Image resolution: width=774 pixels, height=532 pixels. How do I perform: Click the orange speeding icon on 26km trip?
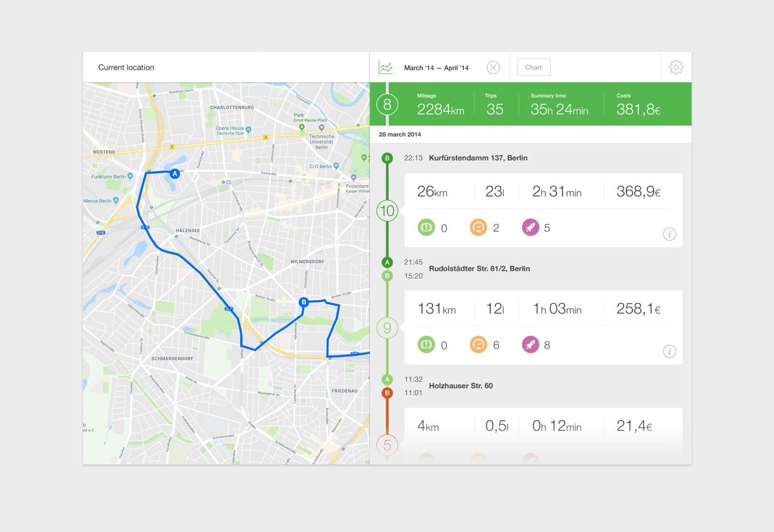click(x=478, y=228)
